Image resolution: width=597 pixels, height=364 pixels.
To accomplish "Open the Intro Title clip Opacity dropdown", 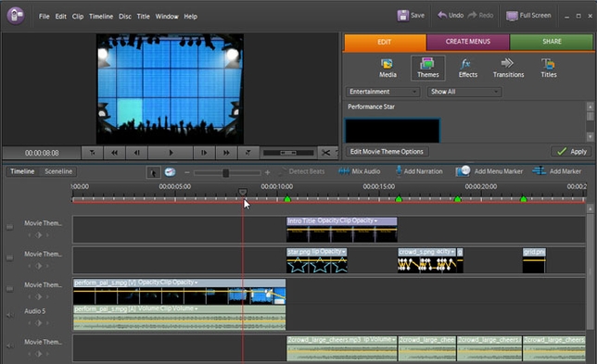I will pyautogui.click(x=375, y=221).
